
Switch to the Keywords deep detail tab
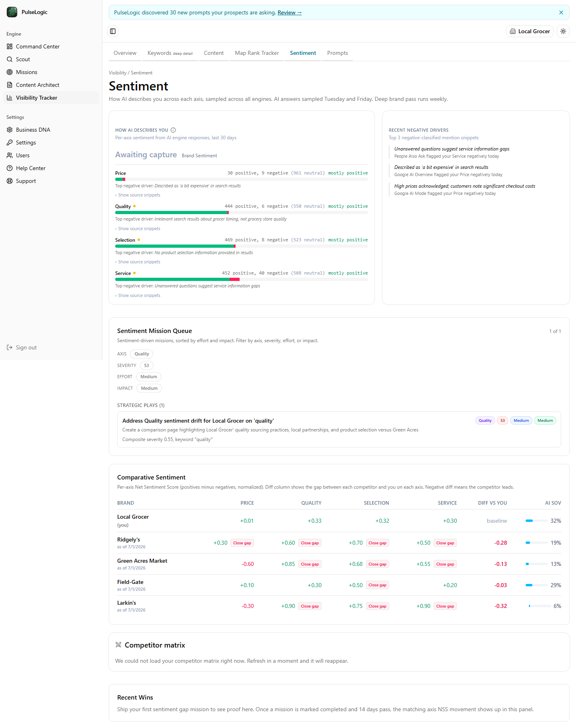pyautogui.click(x=170, y=53)
